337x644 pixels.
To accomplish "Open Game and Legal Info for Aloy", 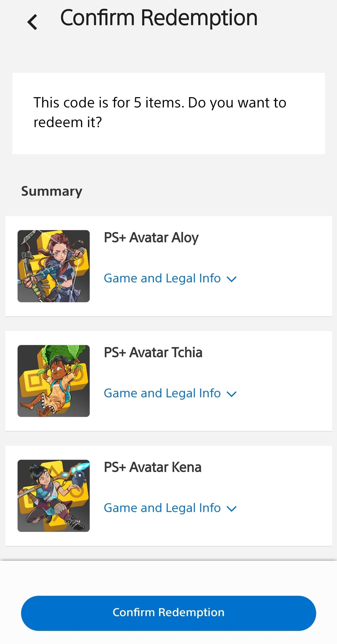I will [162, 278].
